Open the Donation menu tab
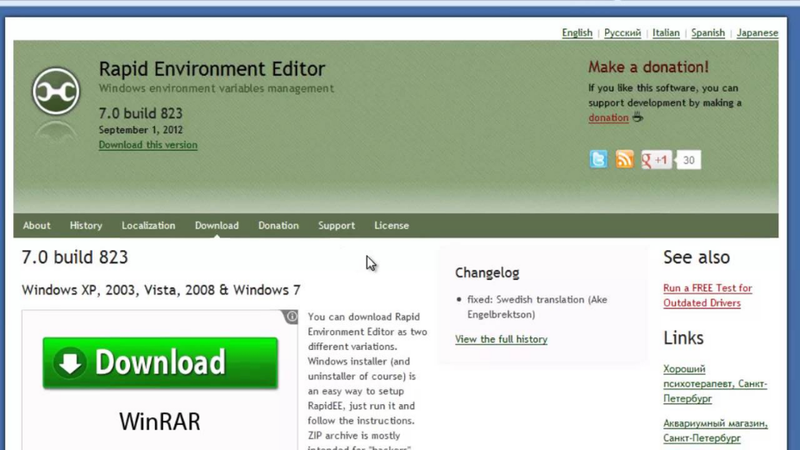800x450 pixels. click(x=279, y=226)
